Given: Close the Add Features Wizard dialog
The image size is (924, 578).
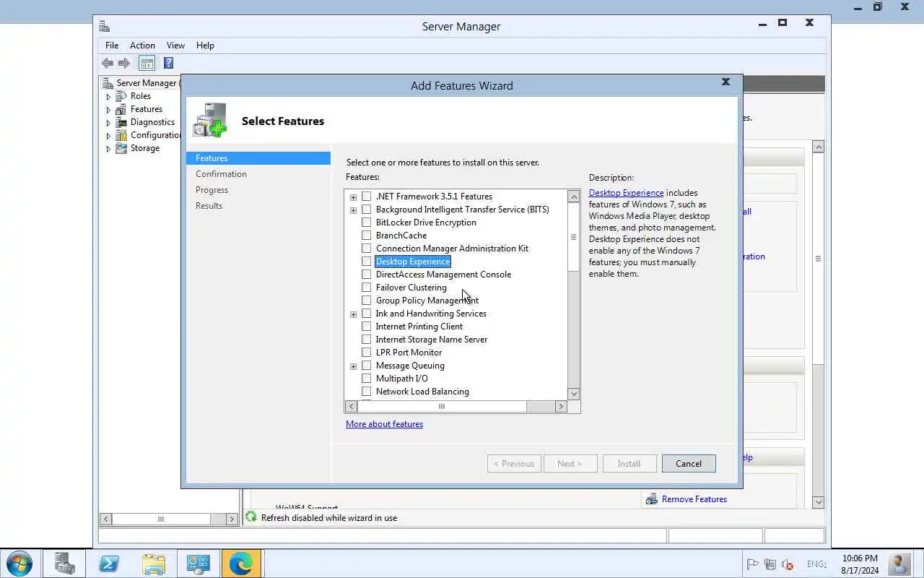Looking at the screenshot, I should coord(725,82).
